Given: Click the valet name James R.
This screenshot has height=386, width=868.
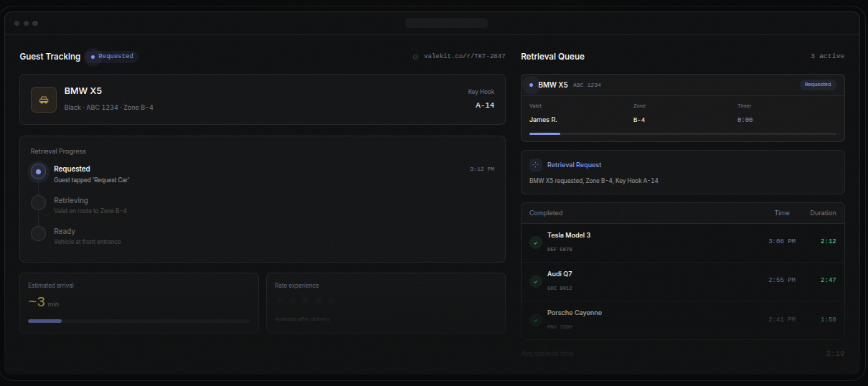Looking at the screenshot, I should (x=543, y=120).
